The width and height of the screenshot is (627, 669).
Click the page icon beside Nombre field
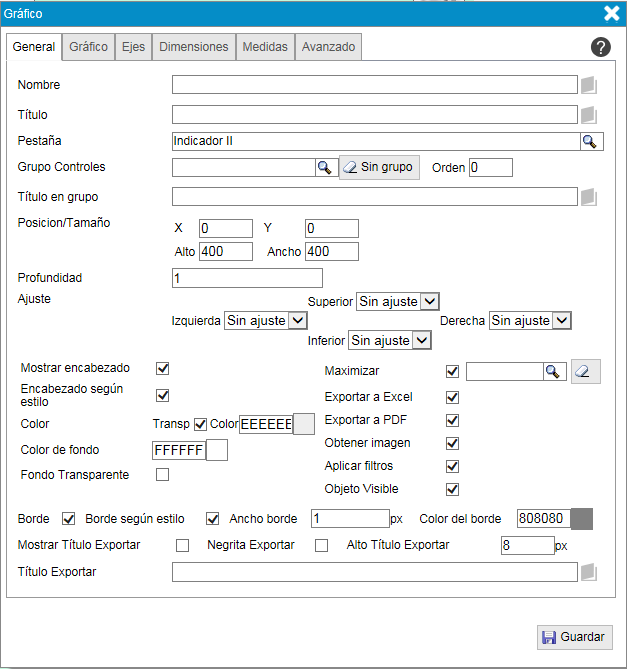click(589, 85)
